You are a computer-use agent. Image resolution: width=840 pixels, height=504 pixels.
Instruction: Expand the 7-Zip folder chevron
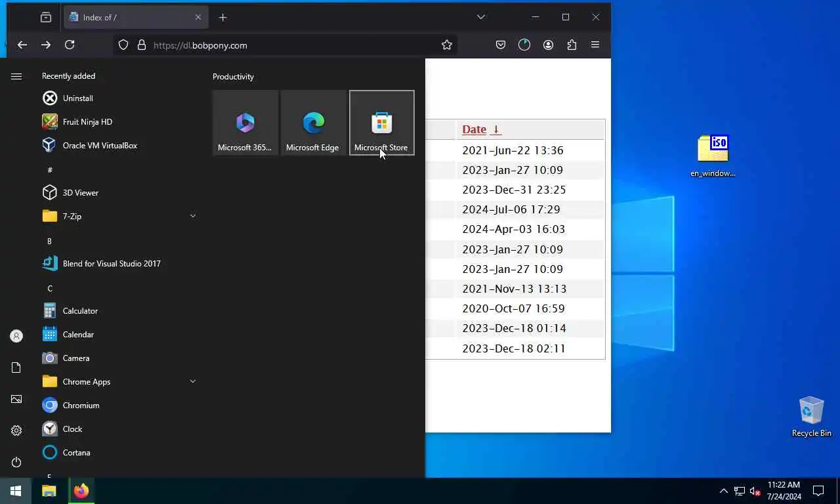(x=193, y=216)
